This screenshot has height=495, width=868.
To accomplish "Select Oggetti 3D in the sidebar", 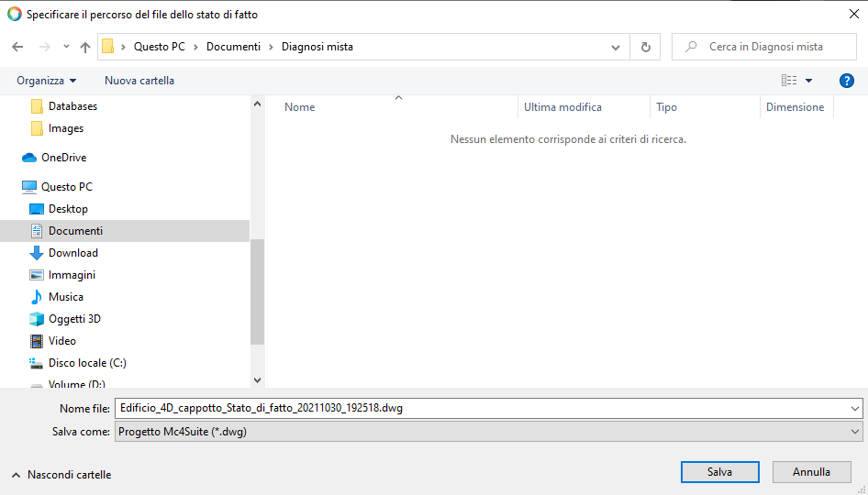I will [x=73, y=319].
